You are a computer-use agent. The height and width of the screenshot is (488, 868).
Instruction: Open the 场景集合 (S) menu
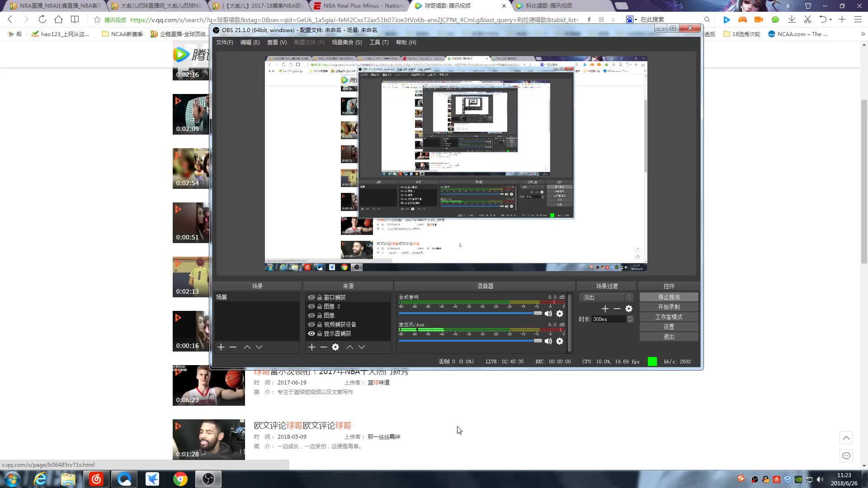coord(346,42)
